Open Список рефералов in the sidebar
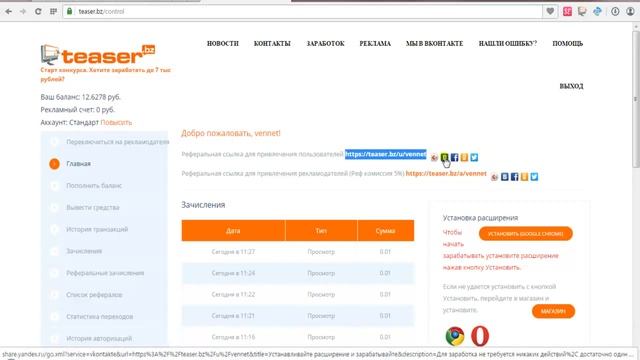Viewport: 640px width, 360px height. (x=94, y=295)
